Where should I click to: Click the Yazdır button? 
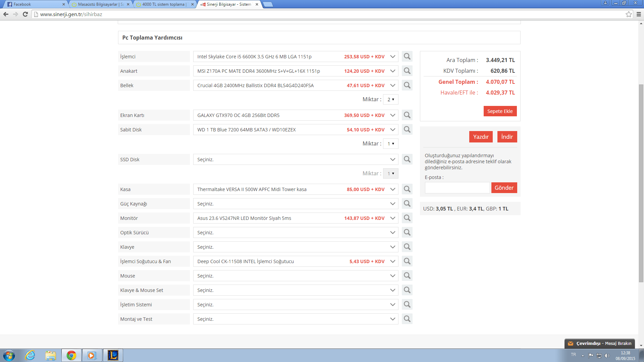point(481,137)
